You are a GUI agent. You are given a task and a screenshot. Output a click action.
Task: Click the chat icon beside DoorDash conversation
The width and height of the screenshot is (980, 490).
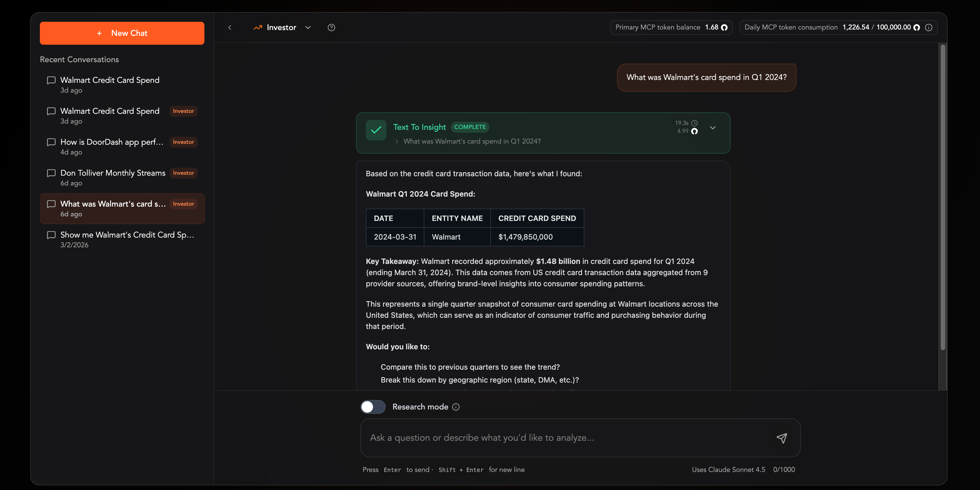(x=51, y=142)
